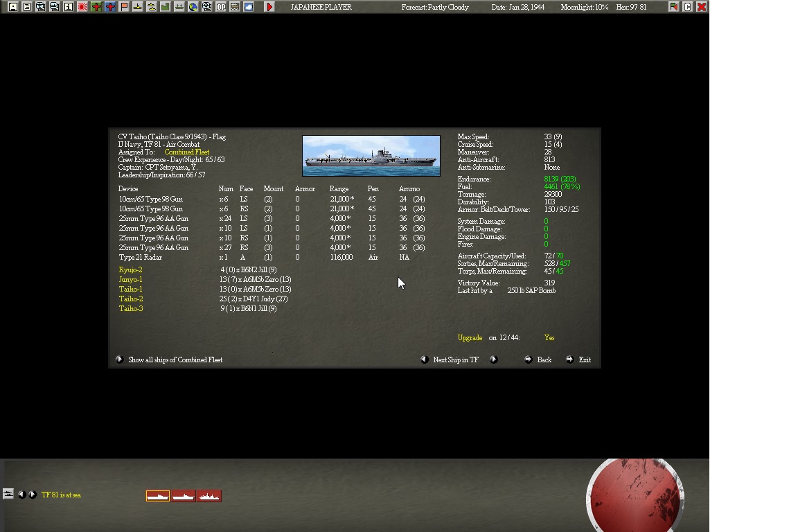Click the Exit button

coord(585,360)
